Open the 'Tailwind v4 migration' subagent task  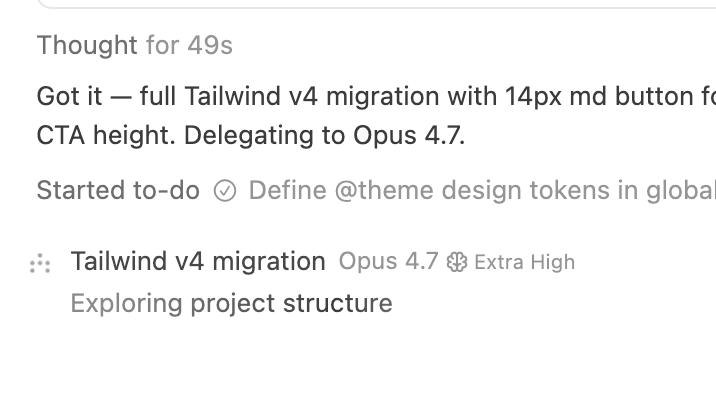point(198,261)
